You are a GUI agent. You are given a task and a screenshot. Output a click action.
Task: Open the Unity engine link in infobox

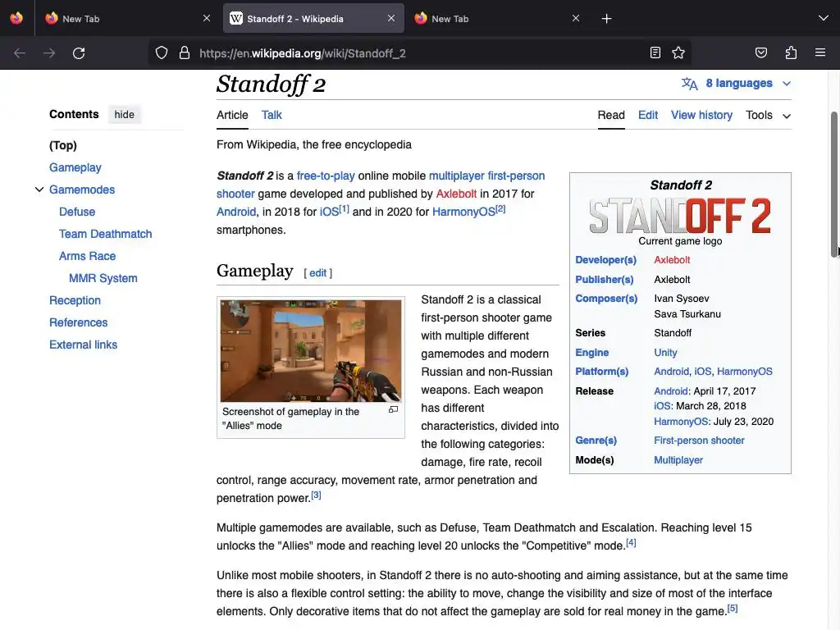[x=665, y=353]
